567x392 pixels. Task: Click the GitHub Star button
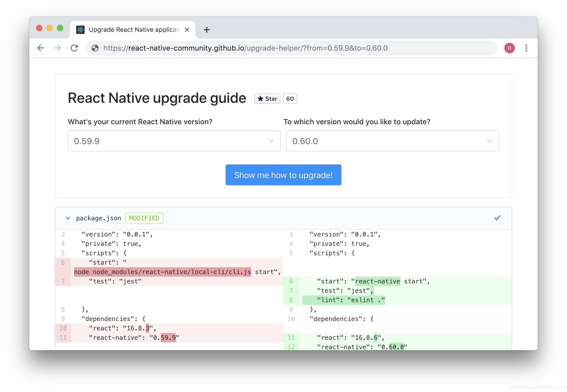click(x=267, y=99)
